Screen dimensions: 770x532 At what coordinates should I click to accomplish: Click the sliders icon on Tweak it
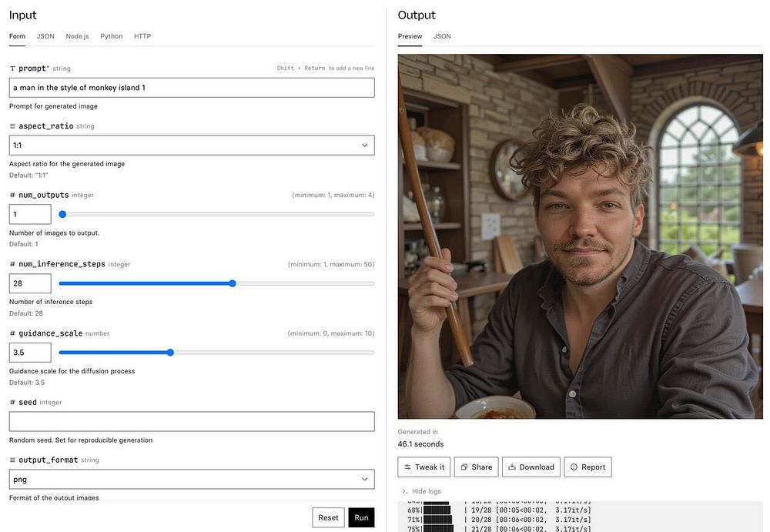(x=407, y=467)
